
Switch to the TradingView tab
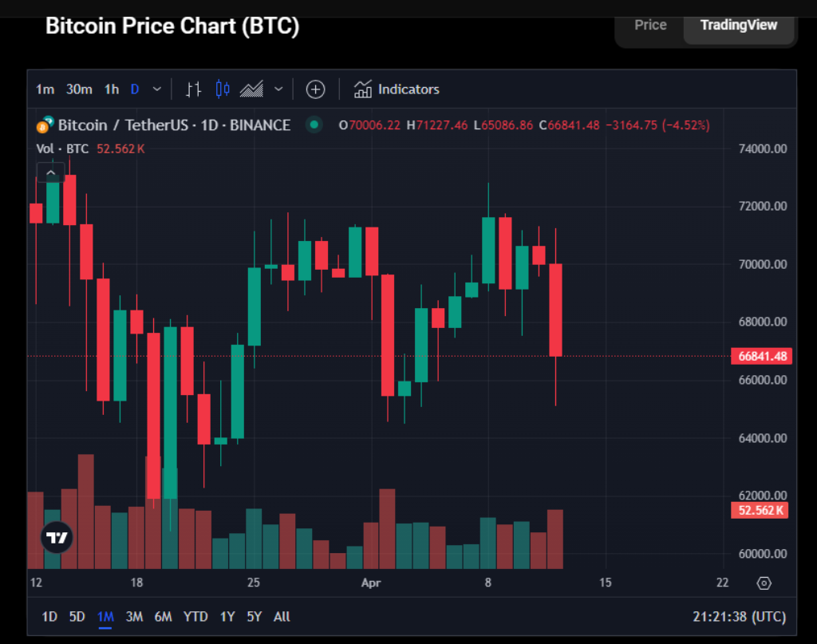(738, 25)
